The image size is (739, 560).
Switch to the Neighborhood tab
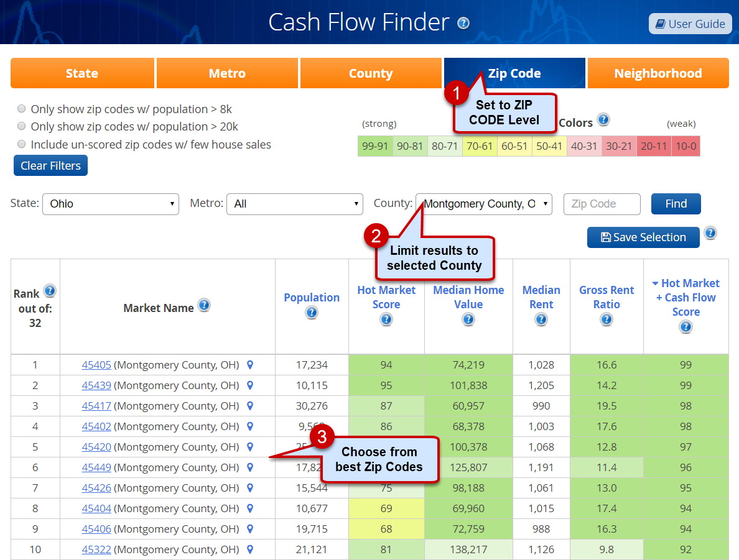point(658,73)
